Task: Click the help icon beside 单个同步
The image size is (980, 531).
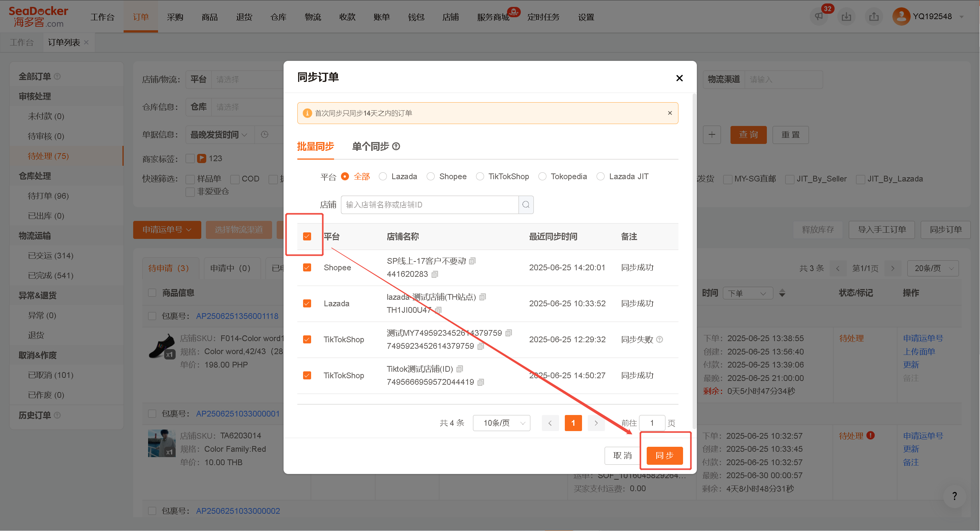Action: pyautogui.click(x=396, y=146)
